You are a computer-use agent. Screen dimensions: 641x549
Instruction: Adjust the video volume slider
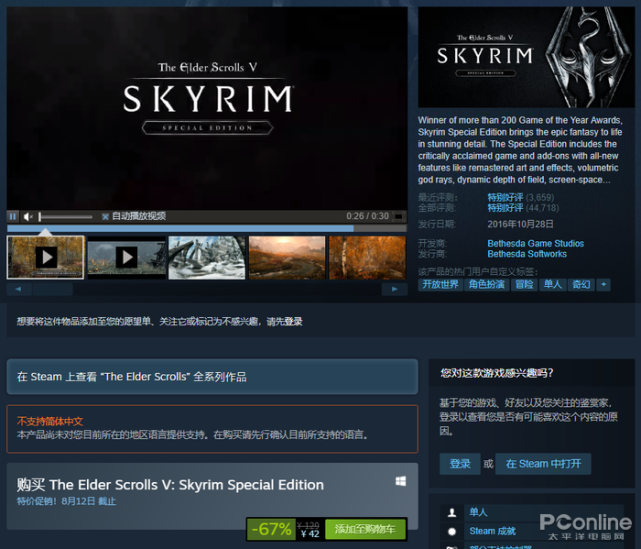click(x=65, y=217)
